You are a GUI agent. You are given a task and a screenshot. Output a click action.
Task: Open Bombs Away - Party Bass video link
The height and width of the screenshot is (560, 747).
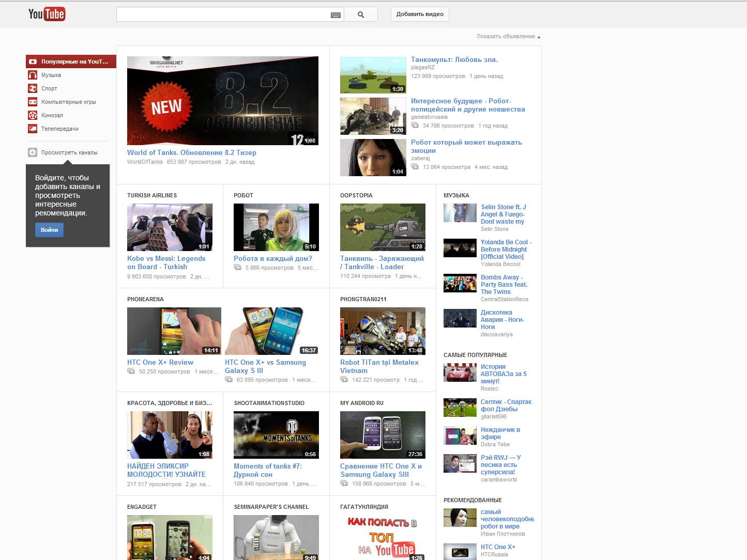504,285
